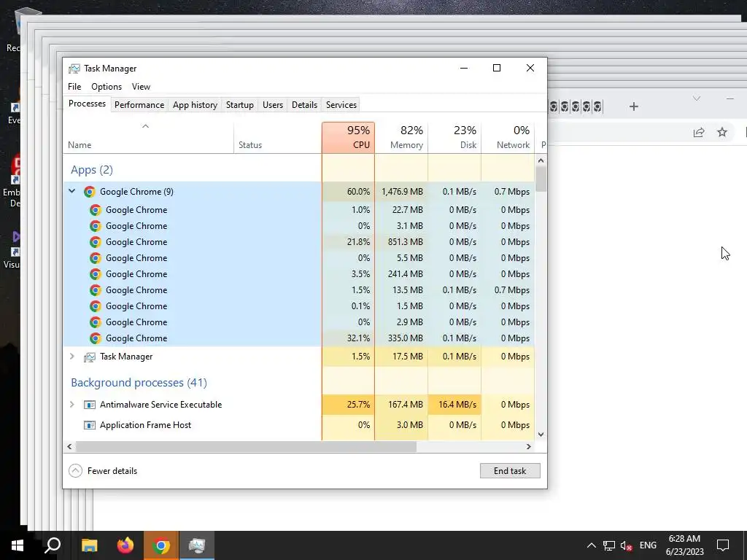Switch to the Details tab
The height and width of the screenshot is (560, 747).
[x=304, y=105]
